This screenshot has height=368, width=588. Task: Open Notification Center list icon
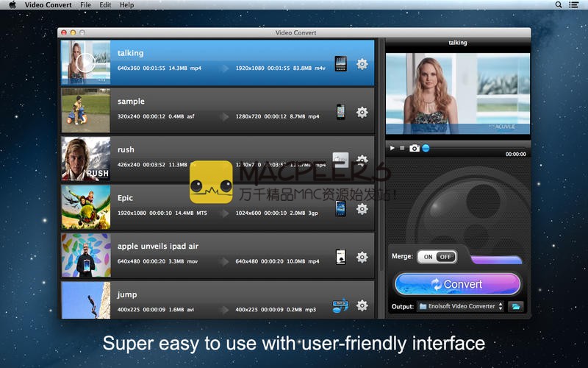(573, 5)
